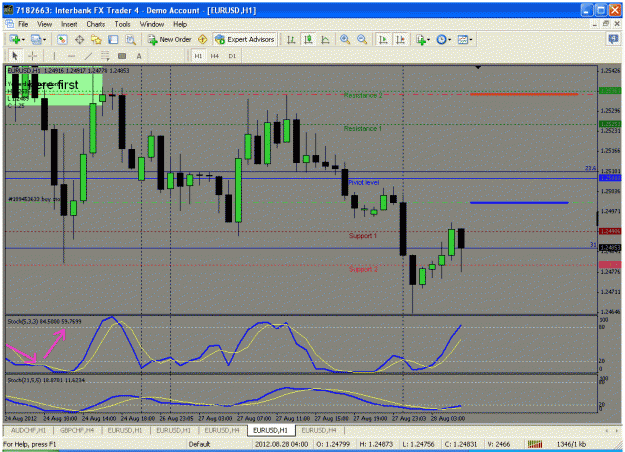Open the View menu
The width and height of the screenshot is (625, 452).
point(45,24)
